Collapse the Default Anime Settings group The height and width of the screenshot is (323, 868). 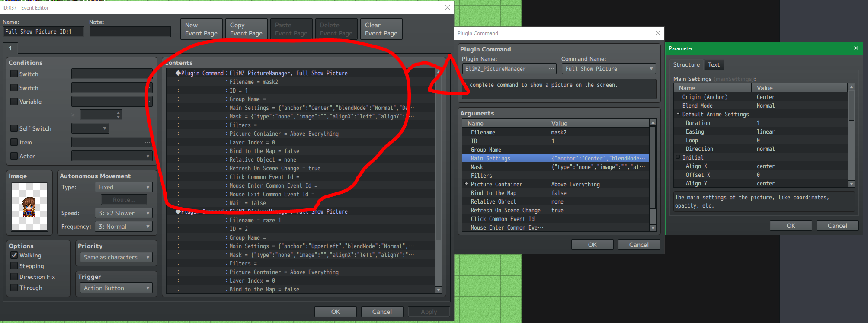click(678, 114)
